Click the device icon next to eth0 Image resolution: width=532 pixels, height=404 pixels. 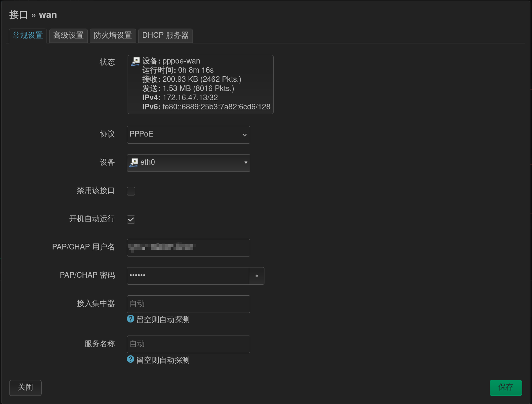pyautogui.click(x=134, y=163)
